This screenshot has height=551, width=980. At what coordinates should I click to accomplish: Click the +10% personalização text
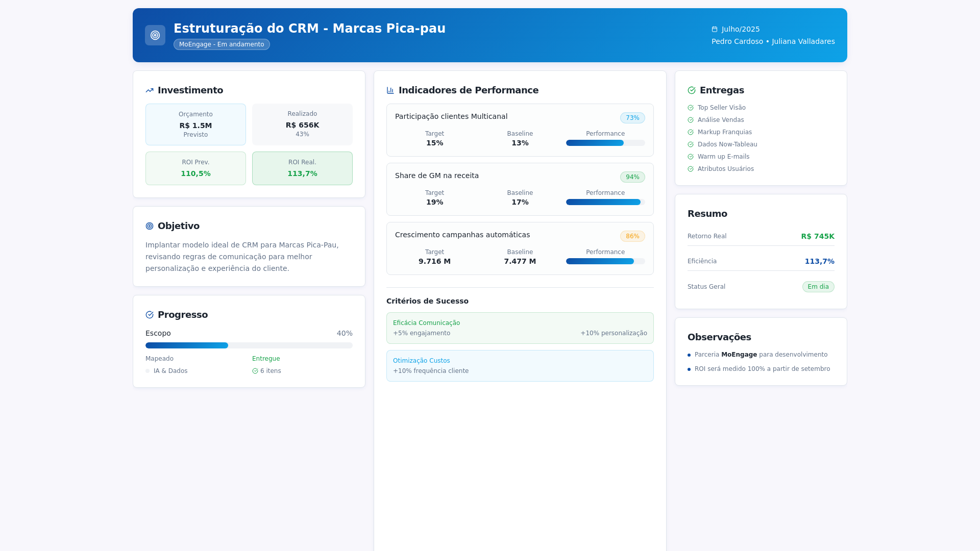(614, 333)
